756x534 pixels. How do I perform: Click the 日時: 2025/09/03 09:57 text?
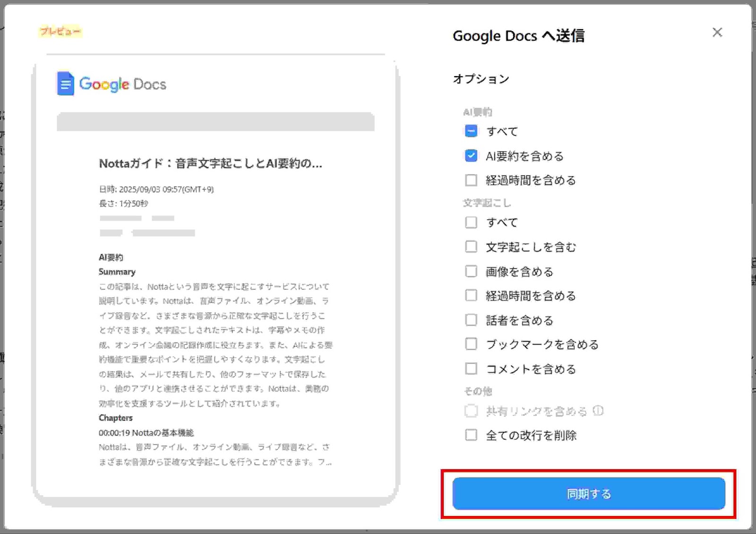click(x=156, y=189)
